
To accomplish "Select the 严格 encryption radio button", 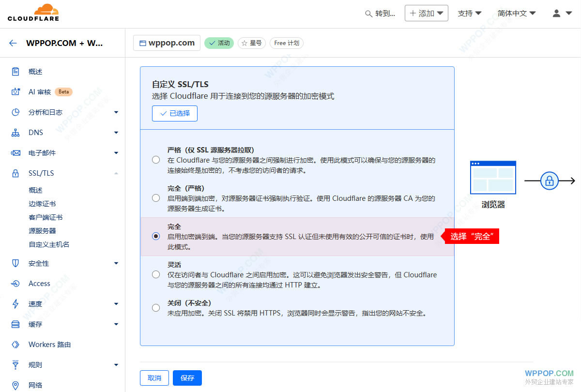I will [x=156, y=159].
